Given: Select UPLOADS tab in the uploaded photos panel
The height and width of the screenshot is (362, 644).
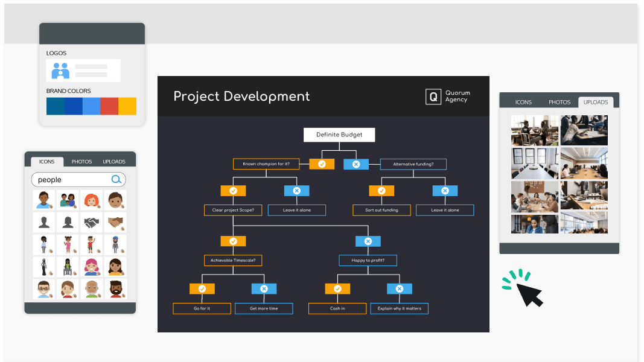Looking at the screenshot, I should [x=596, y=102].
